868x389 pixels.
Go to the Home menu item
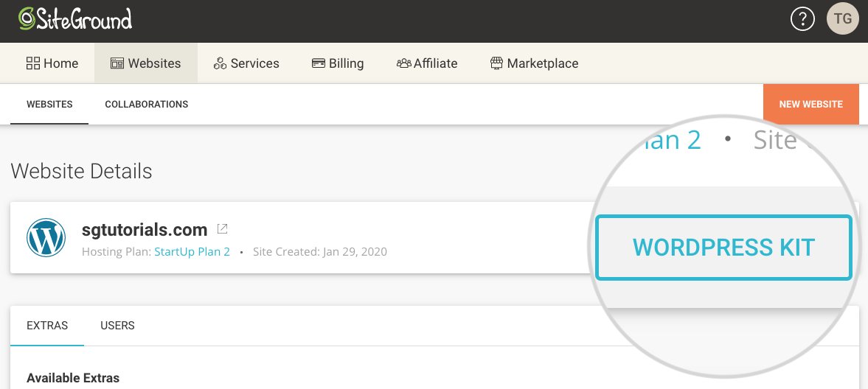pos(52,63)
